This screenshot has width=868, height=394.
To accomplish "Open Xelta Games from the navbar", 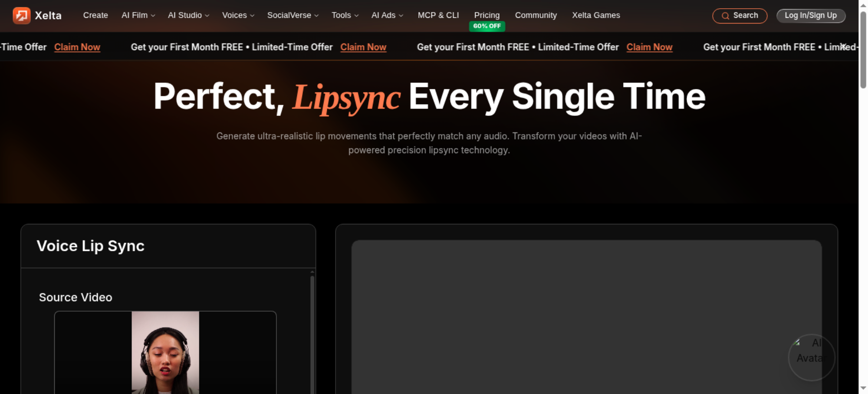I will (596, 15).
